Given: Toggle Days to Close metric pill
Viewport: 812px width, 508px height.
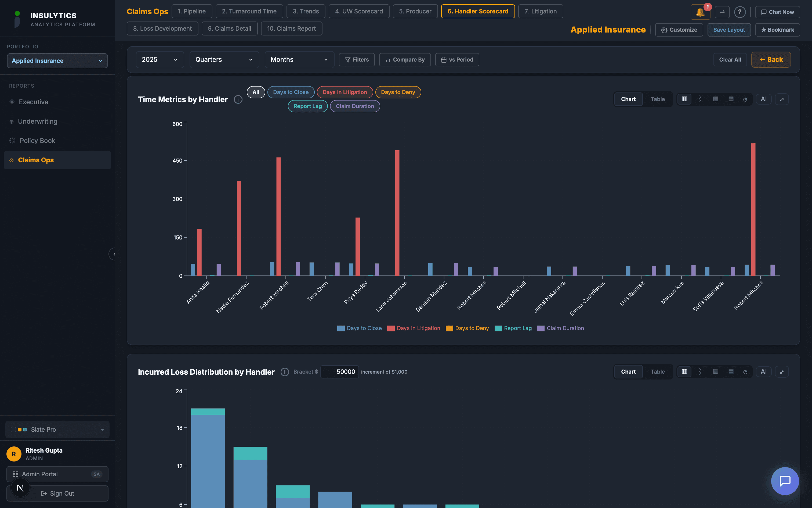Looking at the screenshot, I should 291,92.
